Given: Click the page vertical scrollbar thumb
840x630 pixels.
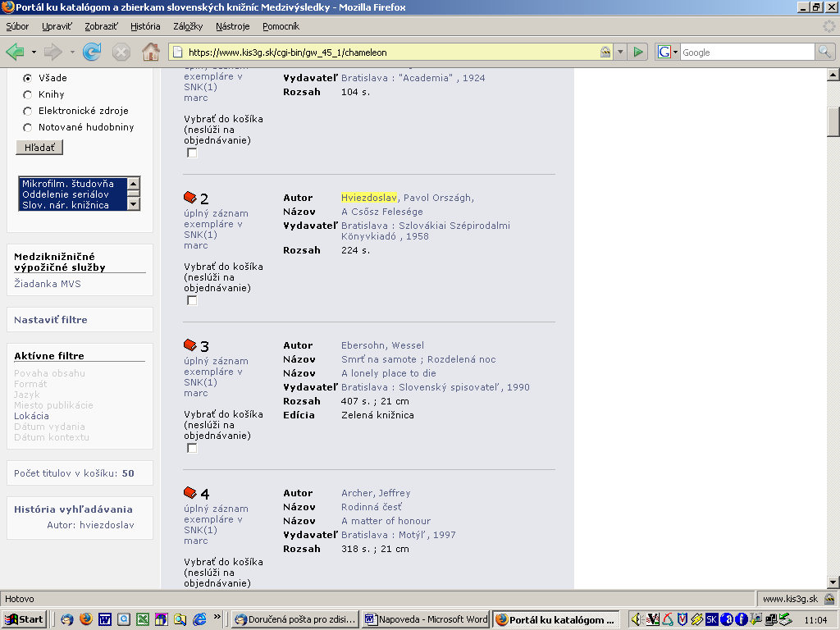Looking at the screenshot, I should tap(833, 121).
